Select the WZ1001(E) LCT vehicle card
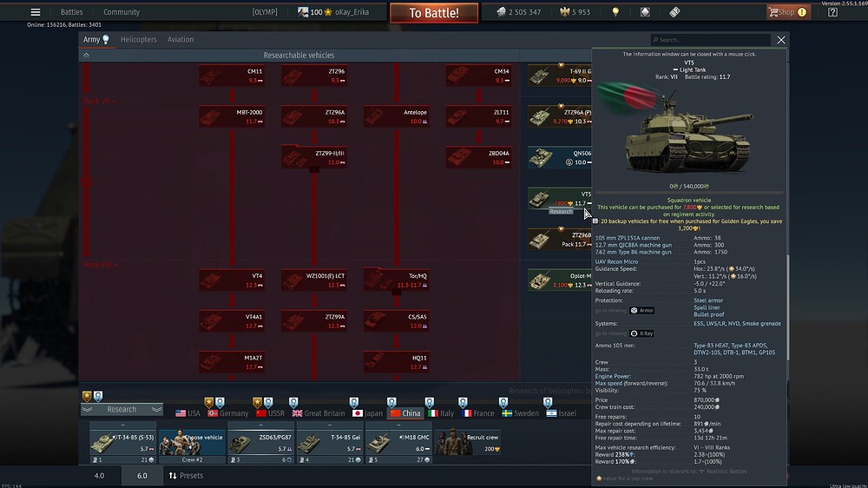Viewport: 868px width, 488px height. click(314, 280)
